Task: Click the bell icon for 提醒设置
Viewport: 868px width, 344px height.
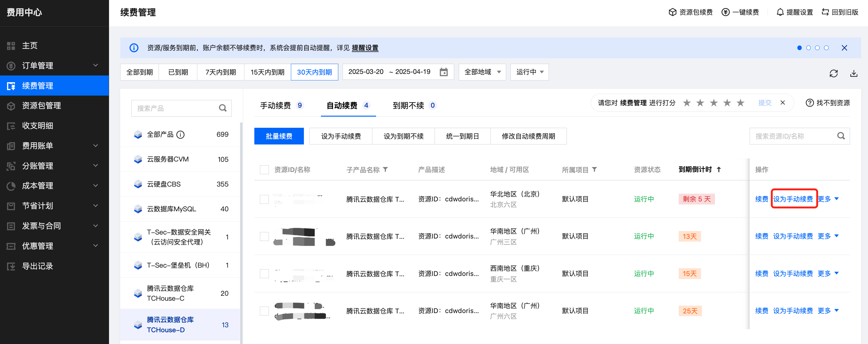Action: pos(780,12)
